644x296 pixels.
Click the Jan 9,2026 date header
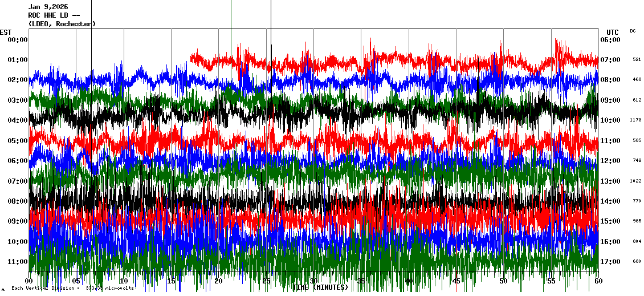(x=48, y=7)
